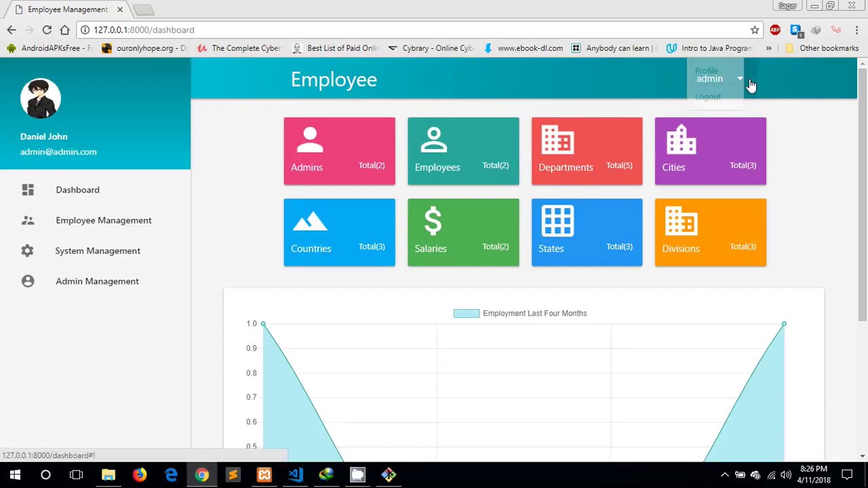
Task: Open XAMPP from the taskbar
Action: [264, 474]
